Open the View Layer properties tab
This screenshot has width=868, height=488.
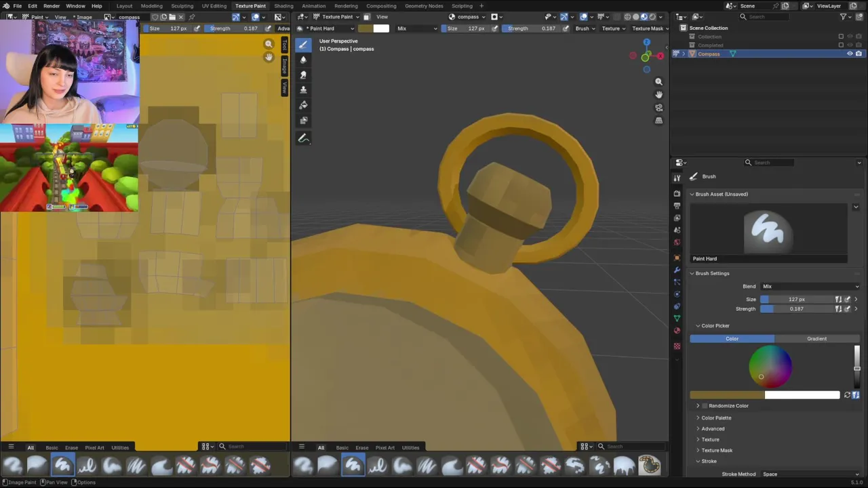[677, 218]
